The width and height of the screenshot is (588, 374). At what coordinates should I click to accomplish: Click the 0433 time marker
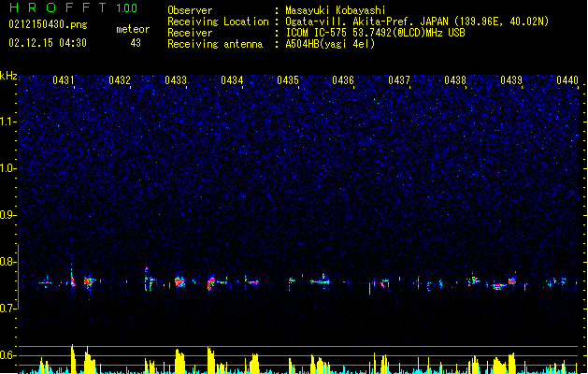tap(176, 80)
